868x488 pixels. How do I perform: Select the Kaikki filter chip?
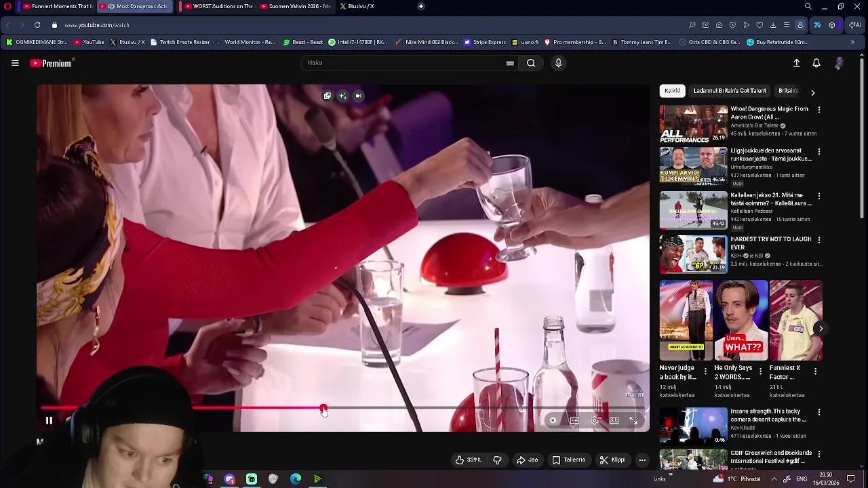[x=673, y=91]
